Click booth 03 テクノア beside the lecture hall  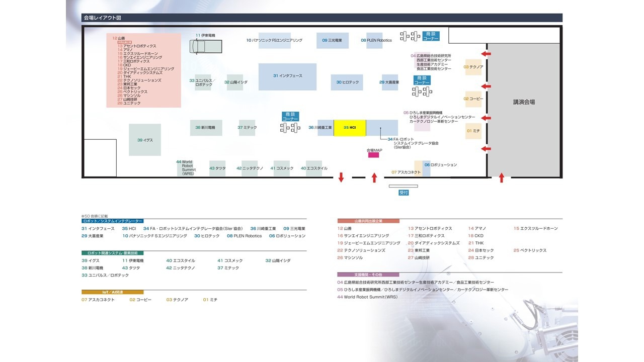(473, 67)
